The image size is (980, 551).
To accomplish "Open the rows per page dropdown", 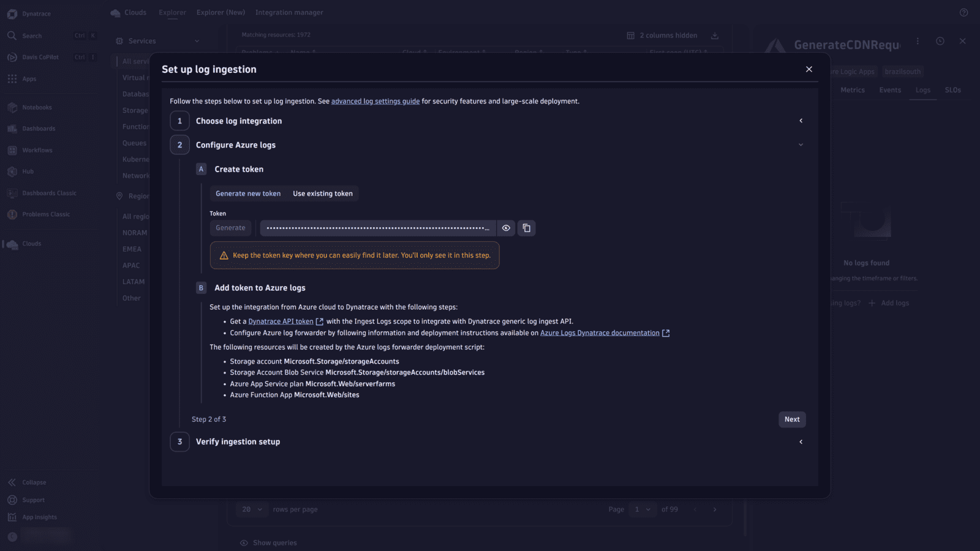I will [x=252, y=509].
